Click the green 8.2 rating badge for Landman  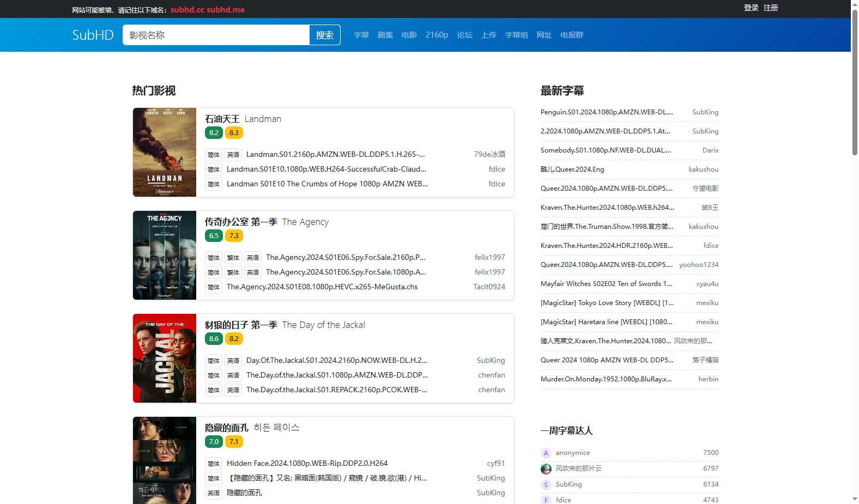pyautogui.click(x=214, y=133)
